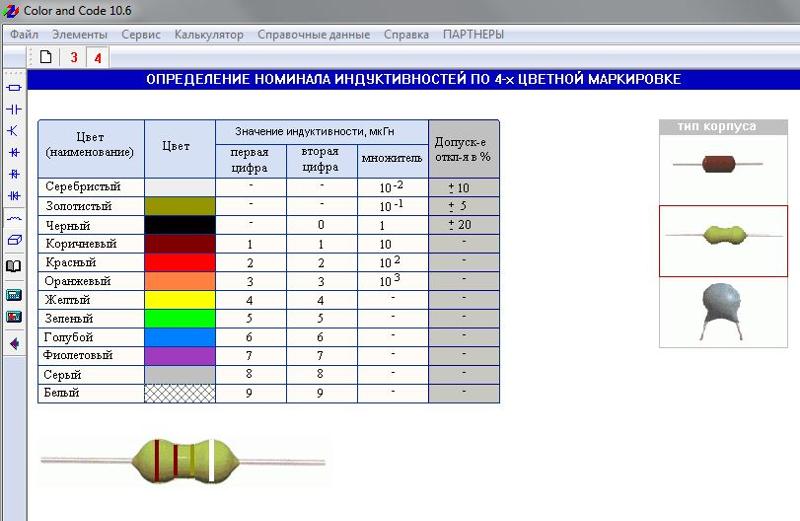This screenshot has height=521, width=800.
Task: Open the Файл menu
Action: (x=24, y=35)
